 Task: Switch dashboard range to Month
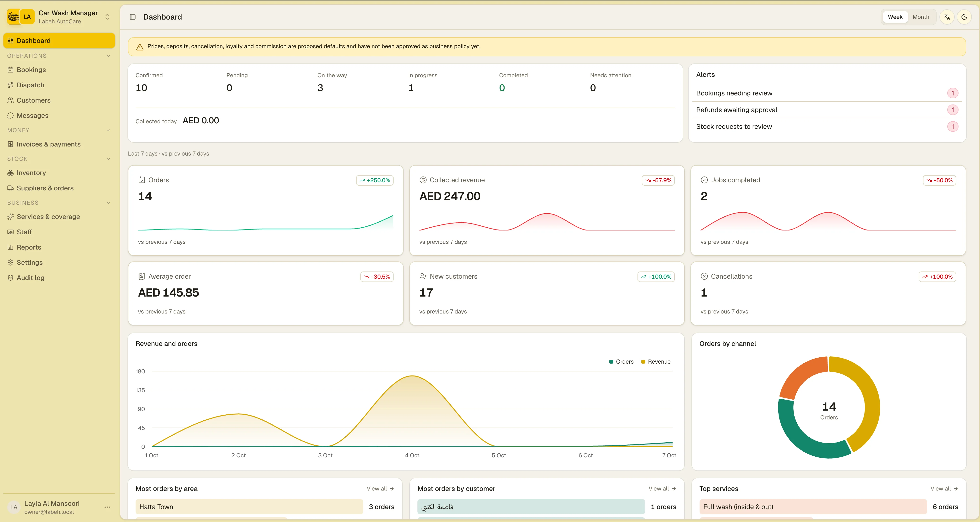(921, 17)
